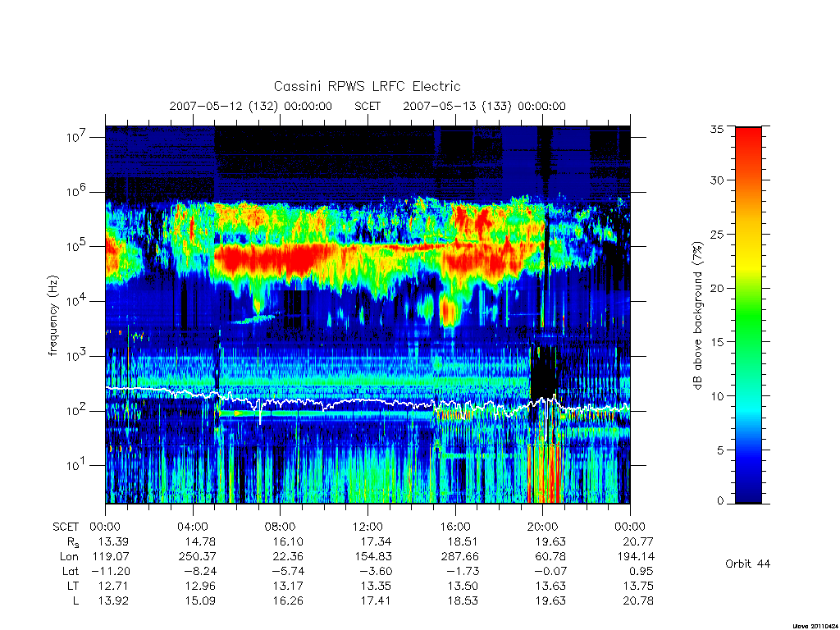
Task: Click the 10^1 frequency axis tick label
Action: pyautogui.click(x=76, y=465)
